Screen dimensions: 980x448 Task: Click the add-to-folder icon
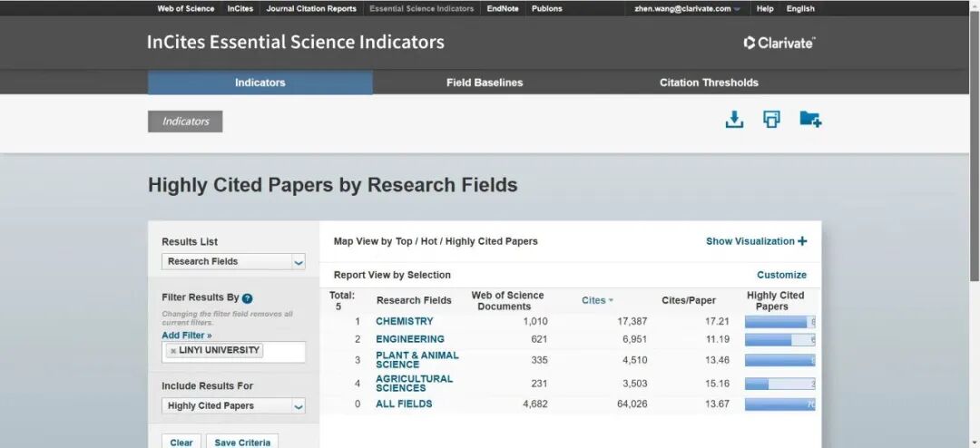point(810,119)
